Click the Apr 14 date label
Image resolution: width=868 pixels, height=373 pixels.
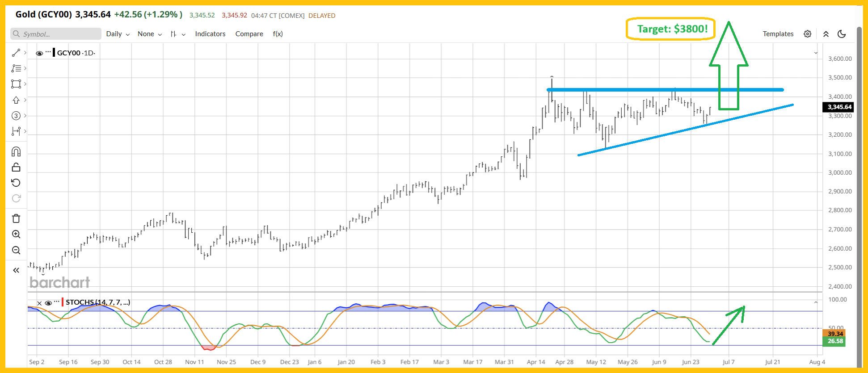click(536, 362)
